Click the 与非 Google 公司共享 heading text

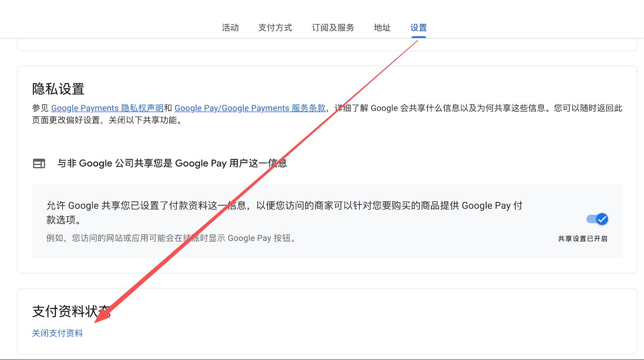tap(172, 163)
